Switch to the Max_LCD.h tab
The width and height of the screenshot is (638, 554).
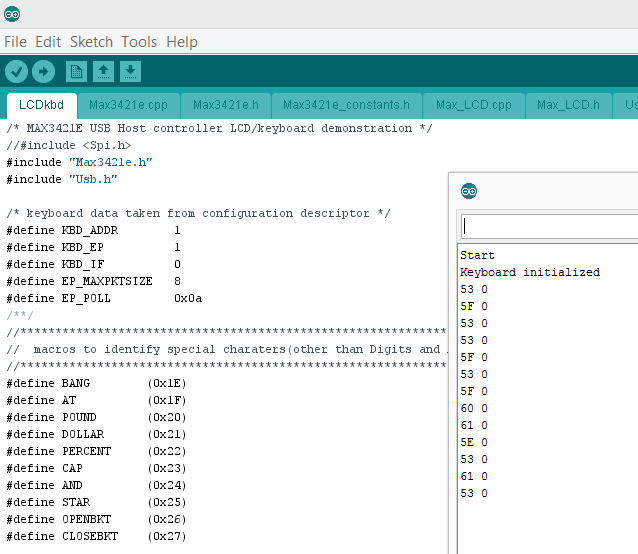568,105
